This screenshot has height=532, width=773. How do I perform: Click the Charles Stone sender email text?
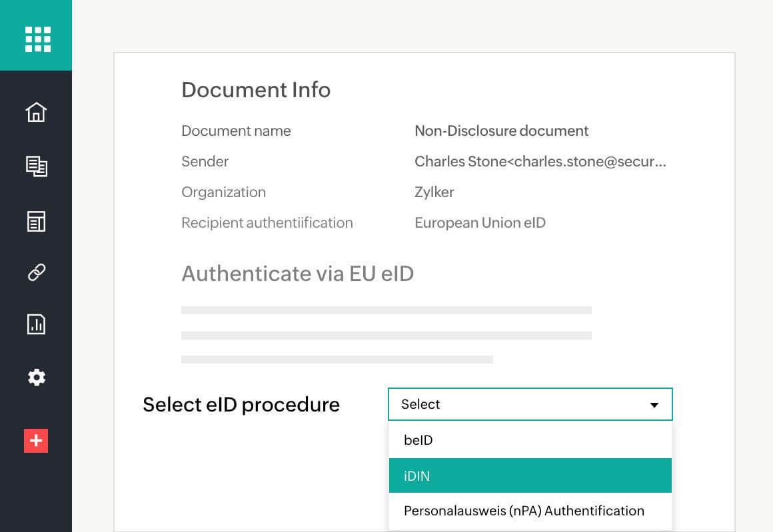tap(540, 161)
